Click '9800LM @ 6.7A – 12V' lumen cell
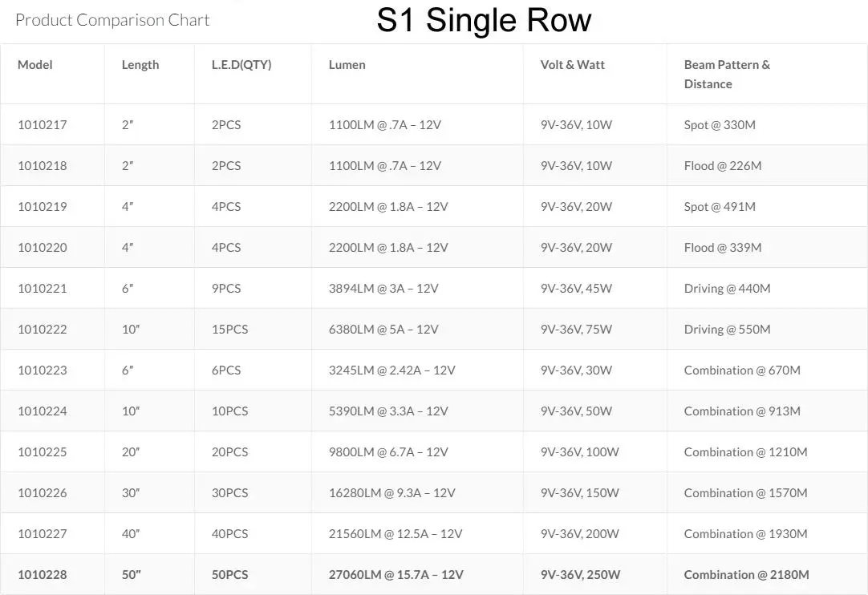 tap(388, 452)
